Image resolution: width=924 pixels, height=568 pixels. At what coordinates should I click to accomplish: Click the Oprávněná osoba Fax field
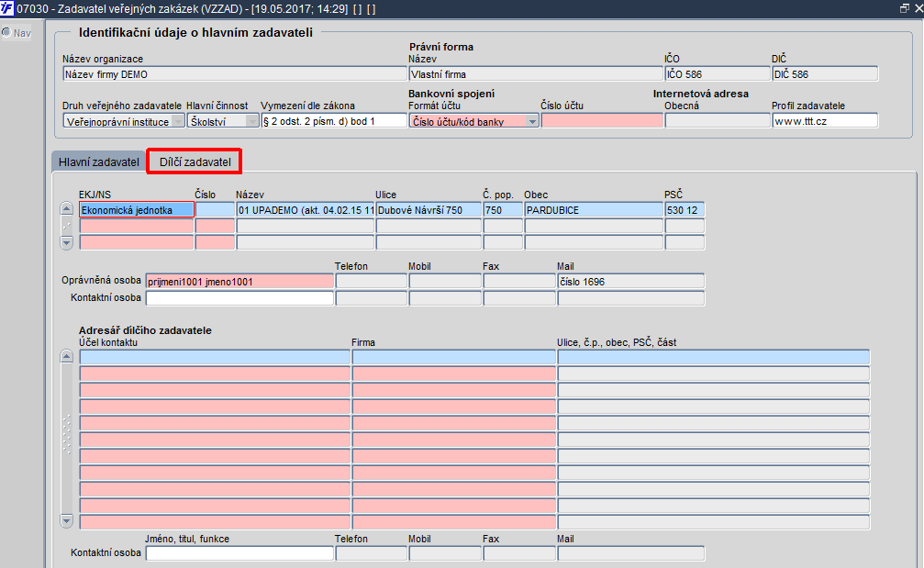click(x=519, y=281)
